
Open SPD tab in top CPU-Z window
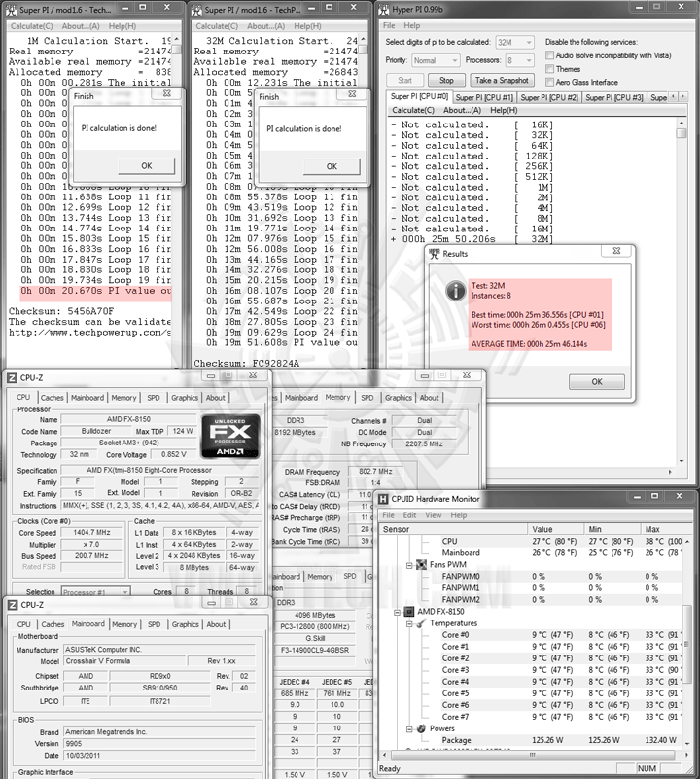point(154,398)
